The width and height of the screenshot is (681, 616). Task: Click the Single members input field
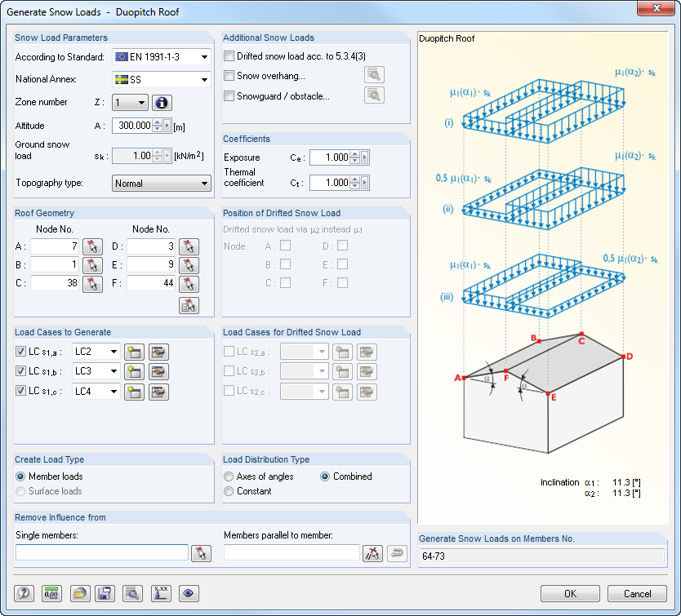click(x=101, y=552)
